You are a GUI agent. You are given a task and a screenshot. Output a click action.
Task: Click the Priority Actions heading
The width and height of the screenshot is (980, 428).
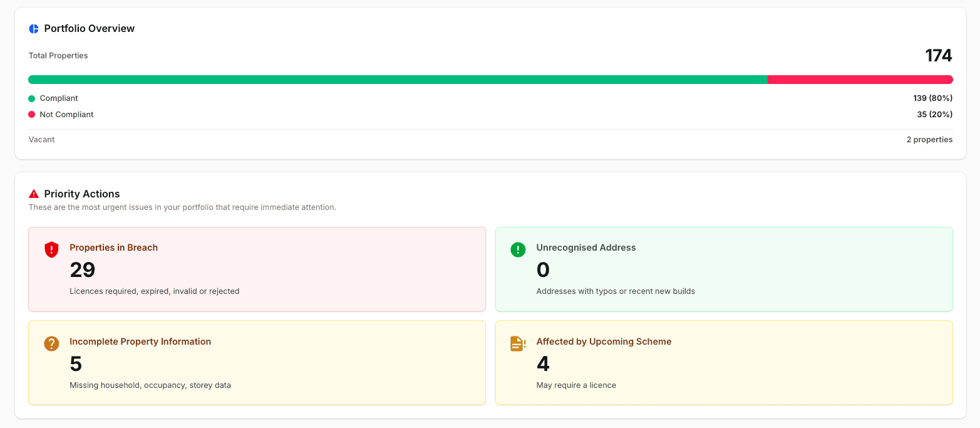click(x=82, y=194)
